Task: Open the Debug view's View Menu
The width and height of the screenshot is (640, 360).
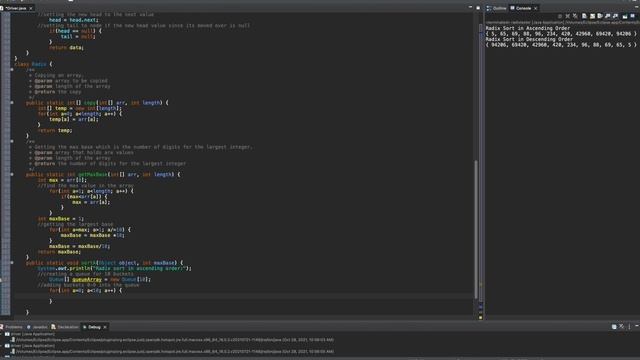Action: pos(629,327)
